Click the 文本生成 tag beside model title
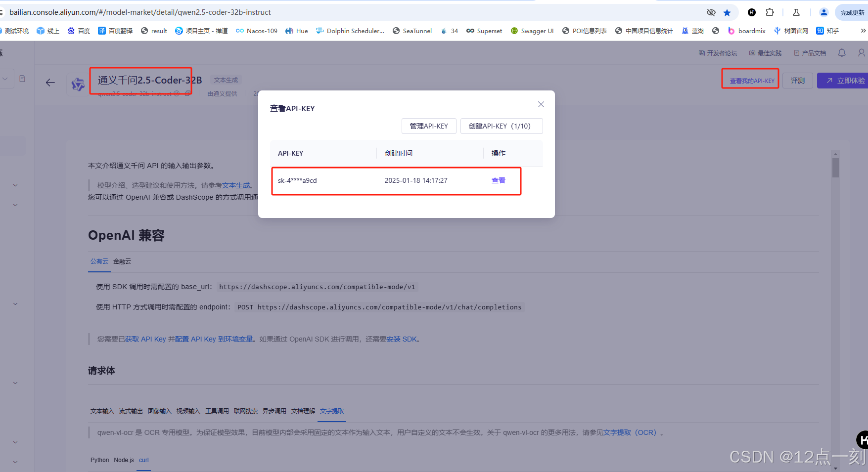868x472 pixels. click(x=226, y=80)
